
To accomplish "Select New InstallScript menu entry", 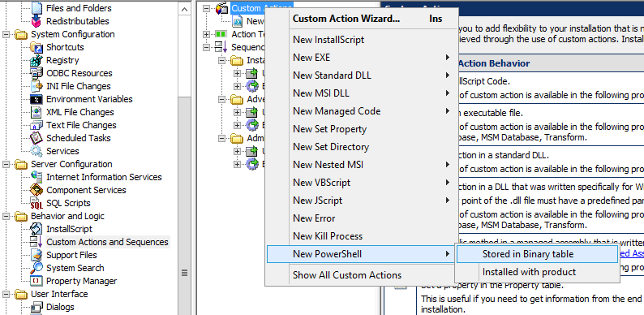I will (x=362, y=40).
